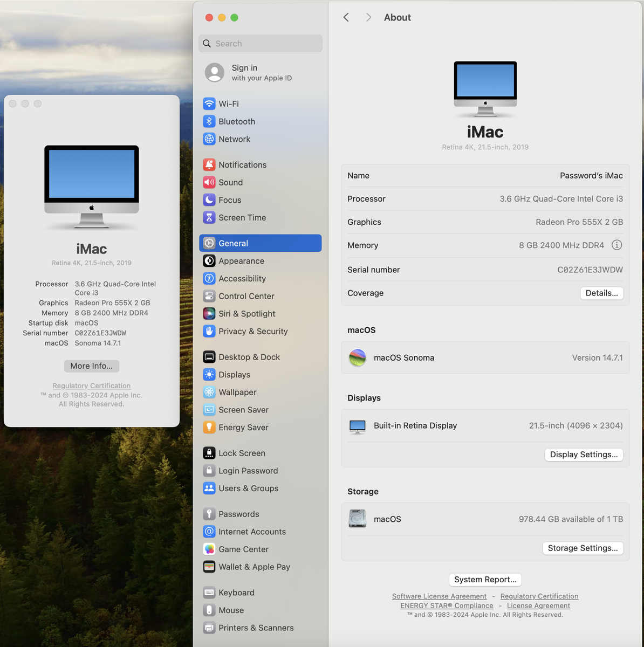Click Radeon Pro 555X 2 GB in Settings
The width and height of the screenshot is (644, 647).
[x=579, y=222]
